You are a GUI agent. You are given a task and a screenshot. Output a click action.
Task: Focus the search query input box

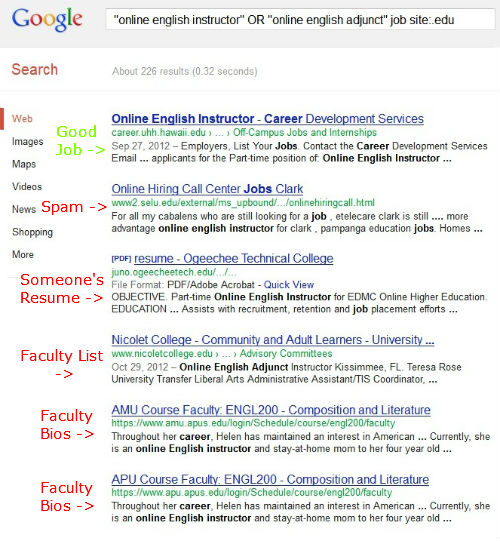pyautogui.click(x=300, y=19)
